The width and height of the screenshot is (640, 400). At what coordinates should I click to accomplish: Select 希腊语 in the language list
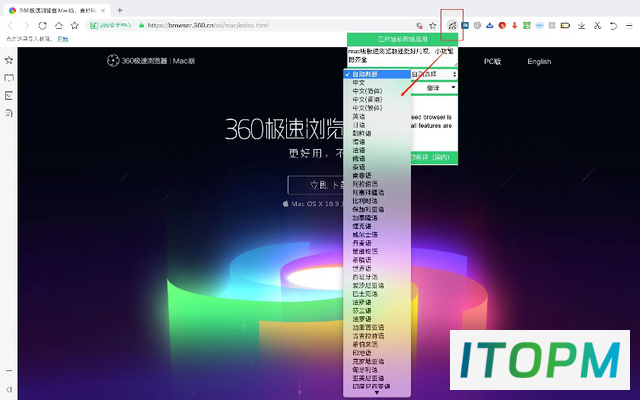click(x=377, y=260)
